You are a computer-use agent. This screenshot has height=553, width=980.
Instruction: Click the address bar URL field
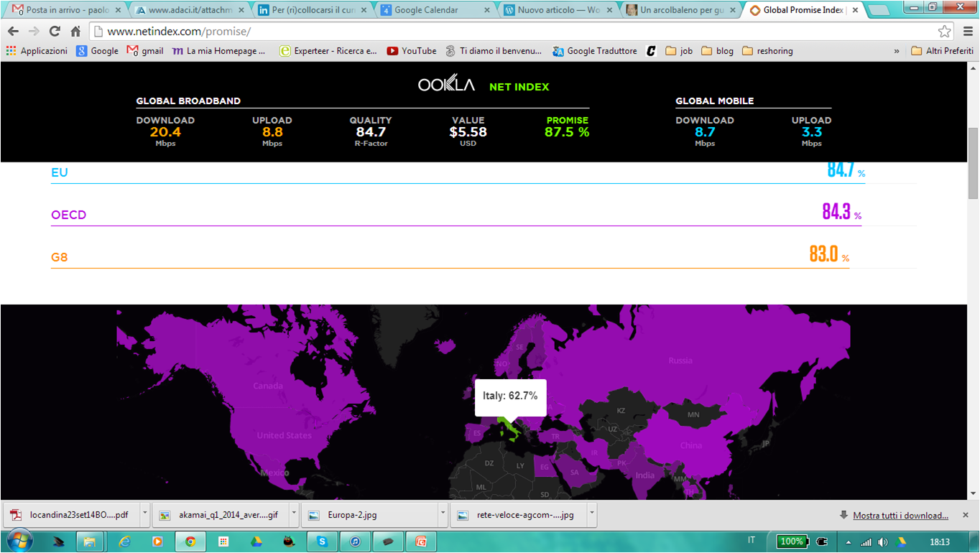pyautogui.click(x=503, y=32)
